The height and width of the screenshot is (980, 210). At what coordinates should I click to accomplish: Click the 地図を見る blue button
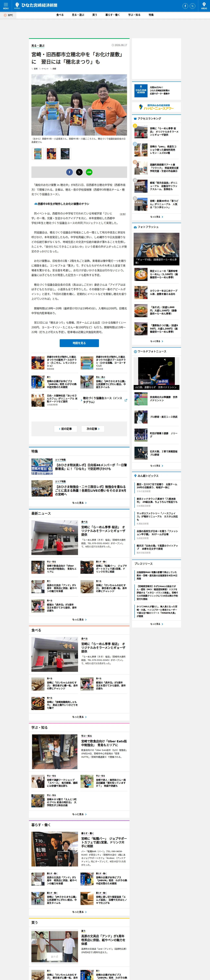point(79,343)
